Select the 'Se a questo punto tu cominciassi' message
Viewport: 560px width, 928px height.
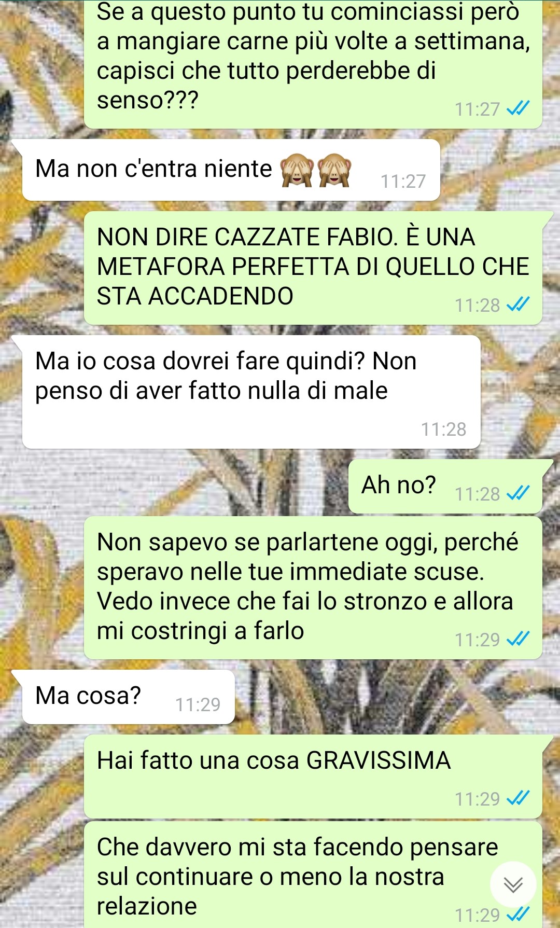pos(313,64)
